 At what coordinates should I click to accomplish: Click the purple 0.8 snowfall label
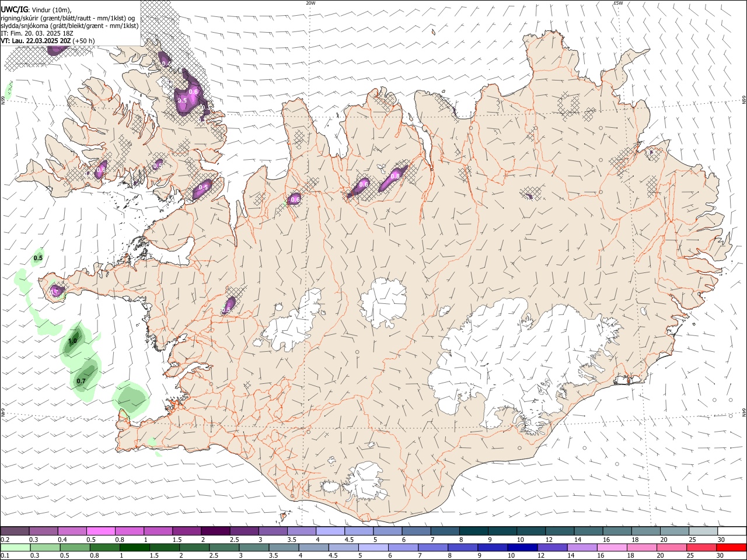395,176
